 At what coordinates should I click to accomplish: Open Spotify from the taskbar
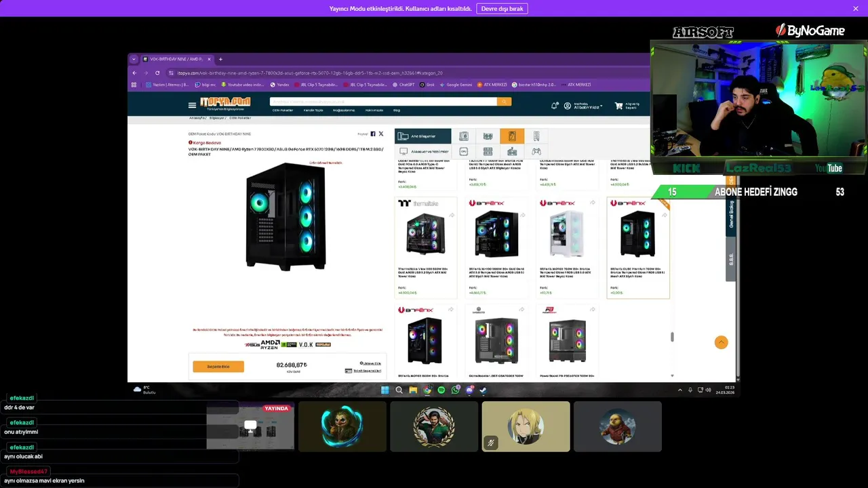441,390
